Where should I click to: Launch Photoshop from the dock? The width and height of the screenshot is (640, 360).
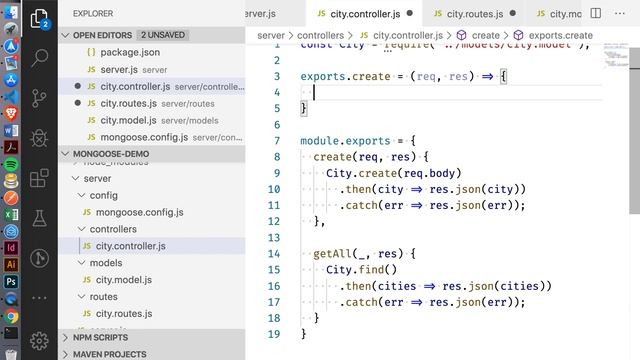[x=11, y=282]
